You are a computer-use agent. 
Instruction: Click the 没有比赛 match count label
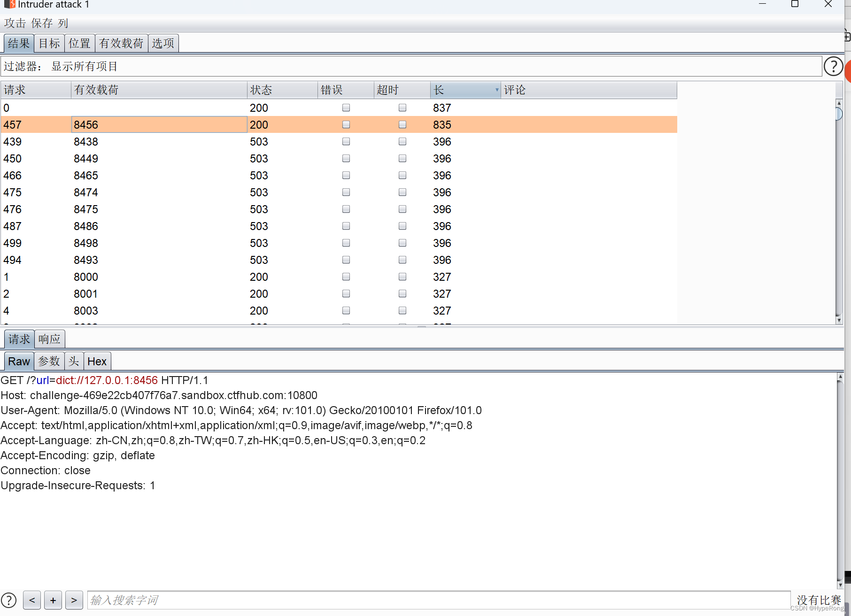click(819, 600)
